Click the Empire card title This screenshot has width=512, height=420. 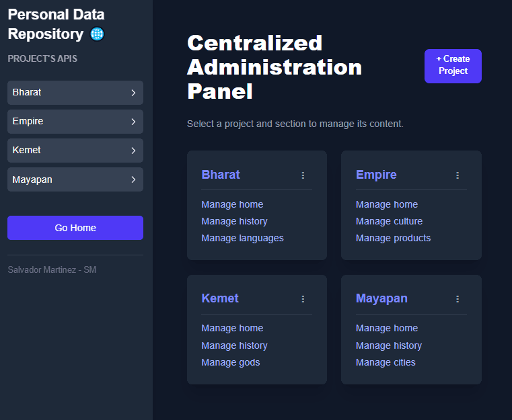376,175
